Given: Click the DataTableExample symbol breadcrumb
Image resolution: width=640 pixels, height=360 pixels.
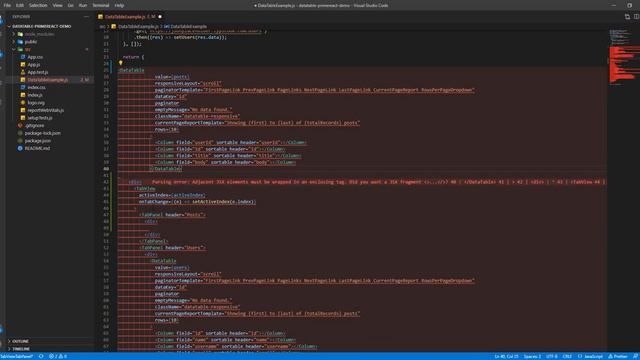Looking at the screenshot, I should [x=188, y=27].
